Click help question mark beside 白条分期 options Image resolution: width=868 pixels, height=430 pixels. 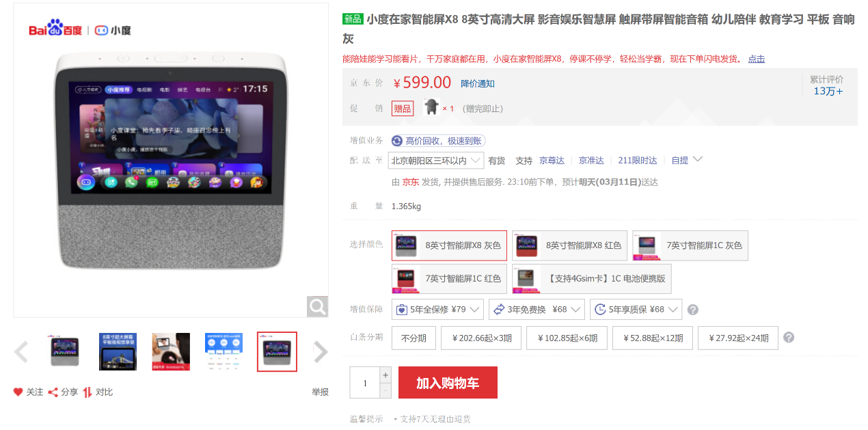pos(789,338)
